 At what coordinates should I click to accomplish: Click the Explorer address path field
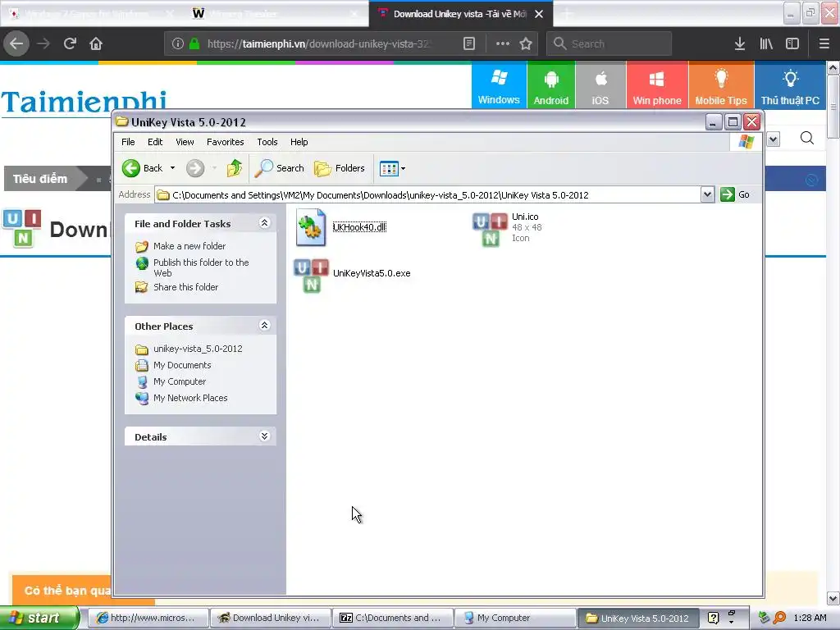pyautogui.click(x=427, y=195)
